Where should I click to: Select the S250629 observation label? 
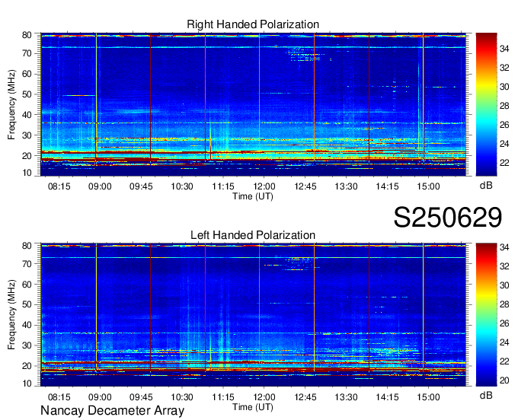point(448,218)
